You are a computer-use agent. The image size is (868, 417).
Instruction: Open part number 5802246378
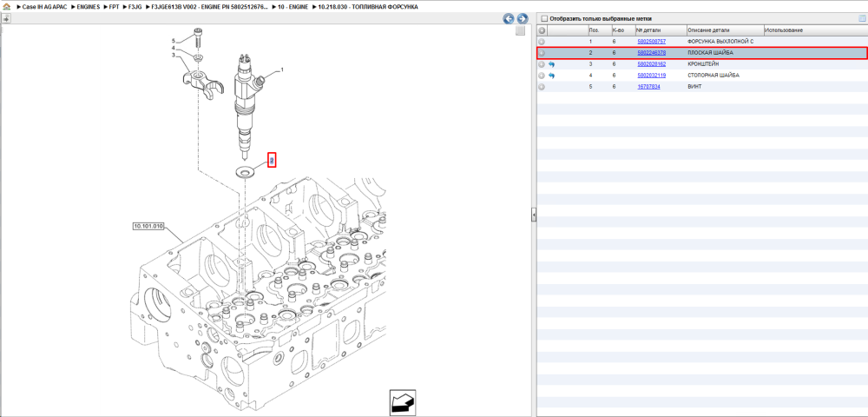(652, 53)
